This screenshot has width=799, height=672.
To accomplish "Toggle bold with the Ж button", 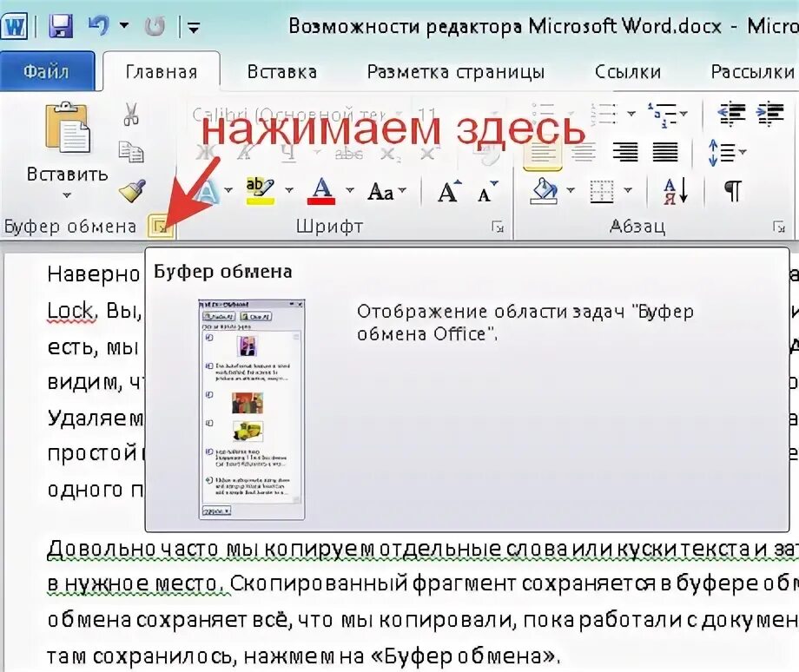I will 205,152.
